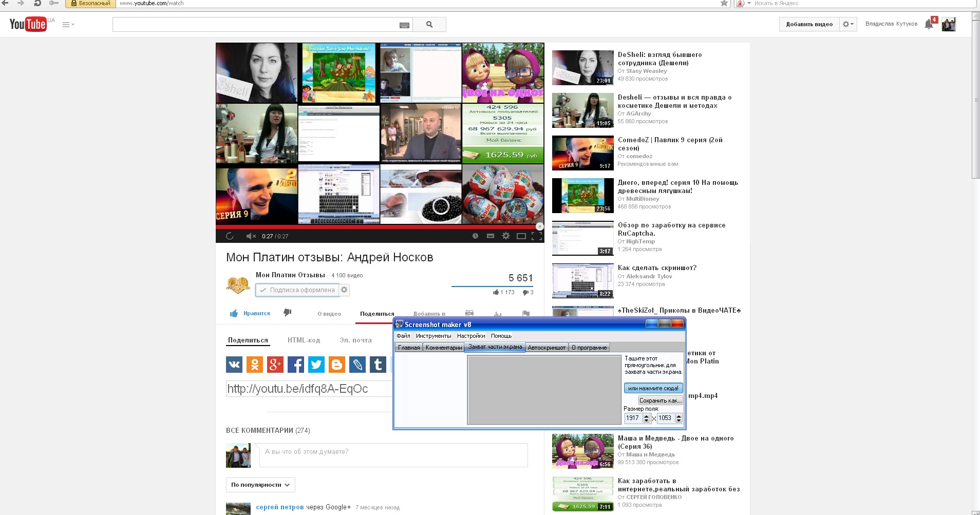Switch to the HTML-код share tab
Image resolution: width=980 pixels, height=515 pixels.
tap(304, 340)
